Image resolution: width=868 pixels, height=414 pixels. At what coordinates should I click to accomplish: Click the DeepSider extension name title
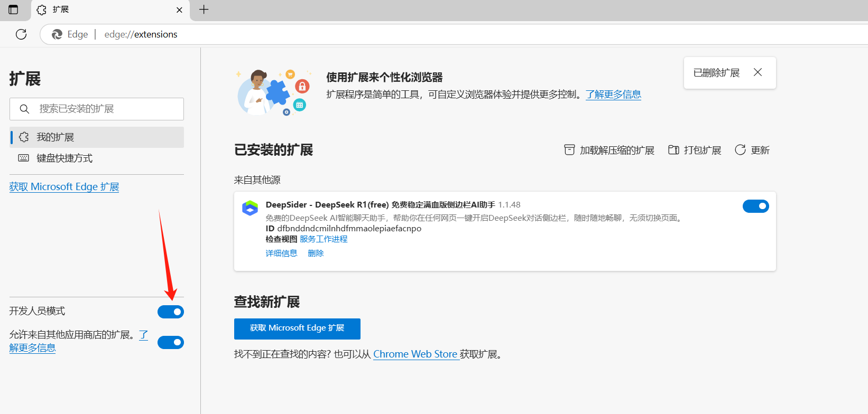coord(381,205)
